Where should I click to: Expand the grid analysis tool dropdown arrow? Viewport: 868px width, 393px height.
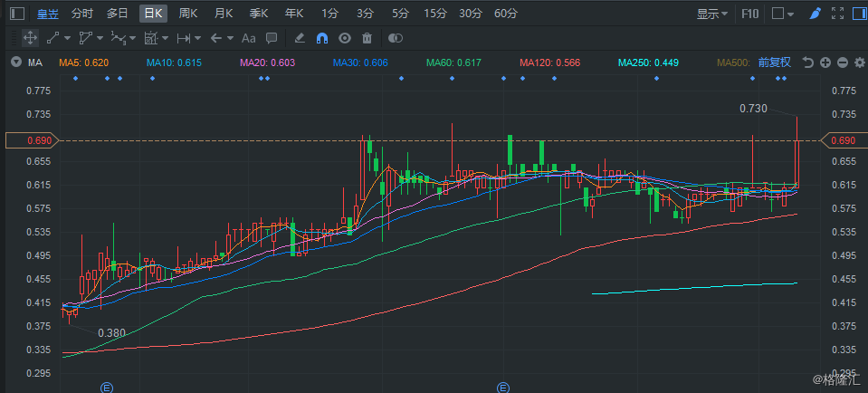[165, 38]
